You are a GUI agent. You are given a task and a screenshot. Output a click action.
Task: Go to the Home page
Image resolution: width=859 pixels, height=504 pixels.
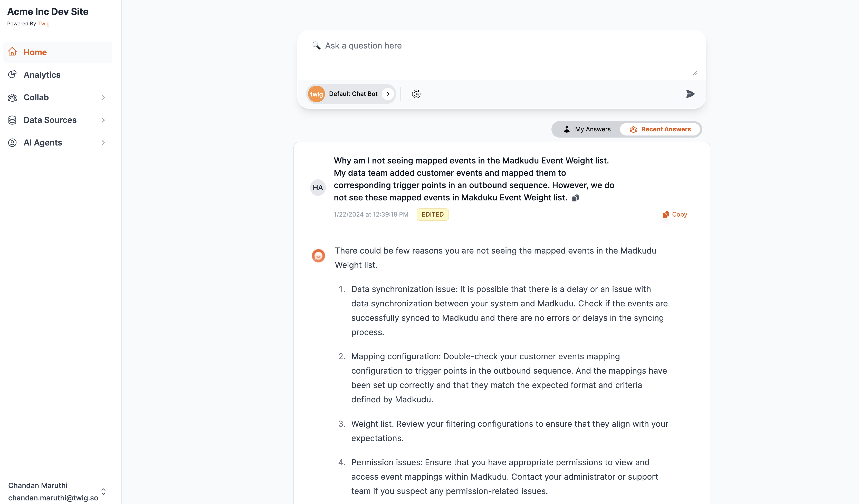pyautogui.click(x=35, y=52)
